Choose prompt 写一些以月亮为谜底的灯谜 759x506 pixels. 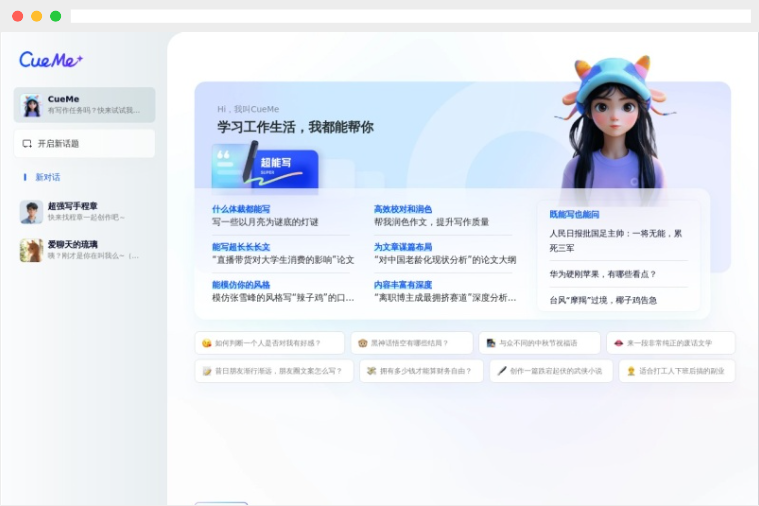point(265,222)
